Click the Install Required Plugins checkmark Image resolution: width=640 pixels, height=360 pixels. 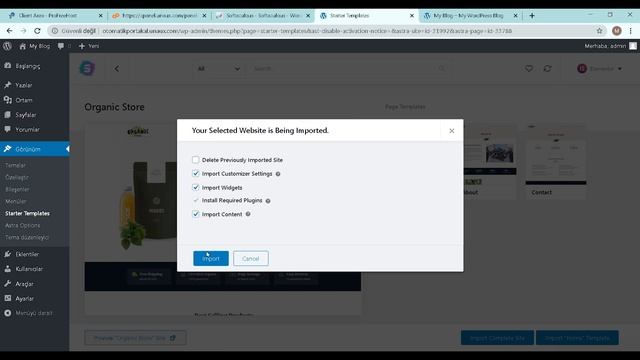(x=196, y=200)
